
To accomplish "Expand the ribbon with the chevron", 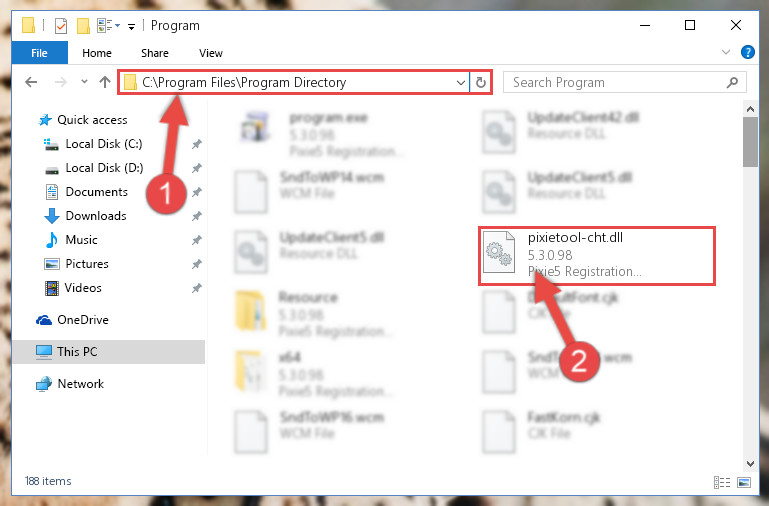I will pyautogui.click(x=726, y=52).
